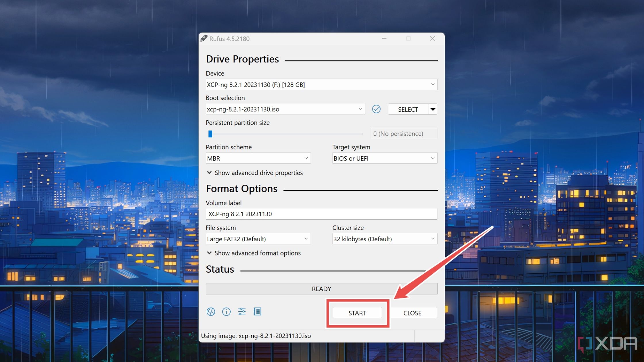Viewport: 644px width, 362px height.
Task: Click the READY status progress bar
Action: tap(321, 289)
